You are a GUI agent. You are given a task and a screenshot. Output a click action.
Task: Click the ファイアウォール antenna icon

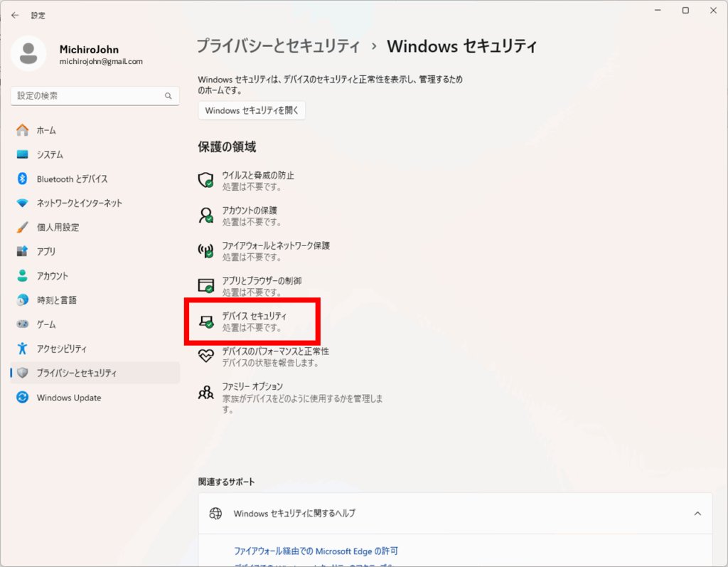click(205, 251)
